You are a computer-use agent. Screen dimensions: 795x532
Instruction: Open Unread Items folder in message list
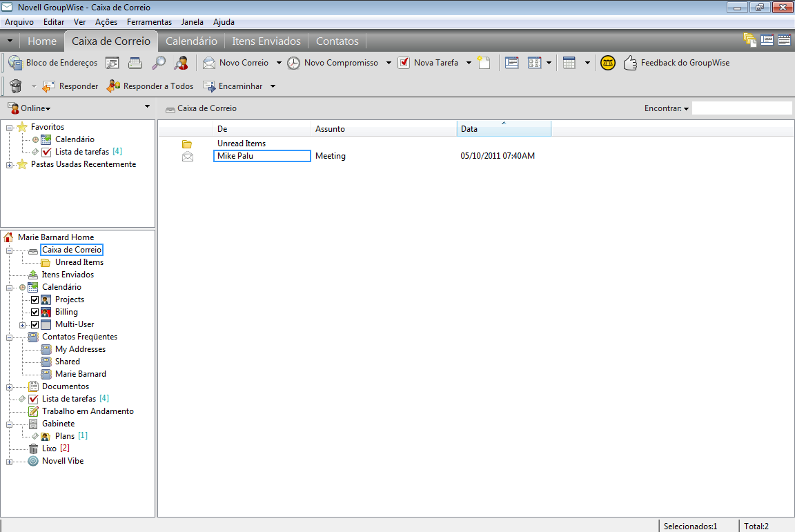(242, 144)
